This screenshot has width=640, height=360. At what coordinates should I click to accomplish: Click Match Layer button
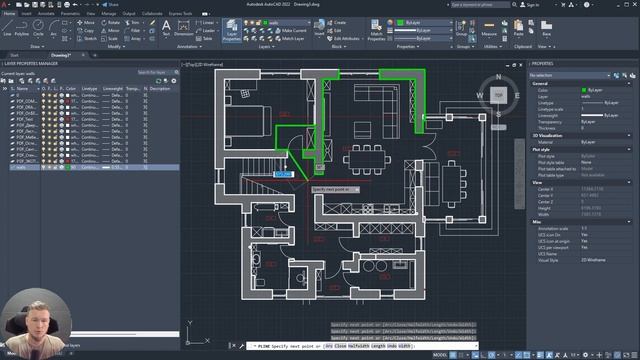pos(290,39)
